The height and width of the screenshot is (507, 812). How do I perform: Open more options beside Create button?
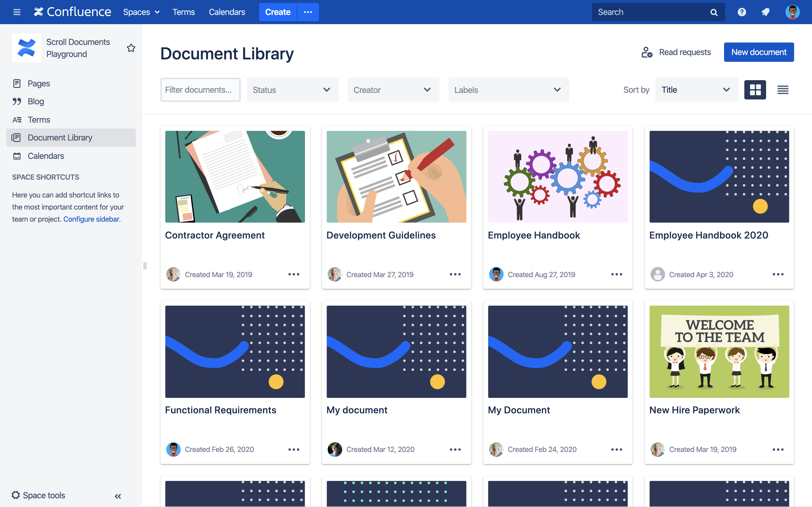308,12
